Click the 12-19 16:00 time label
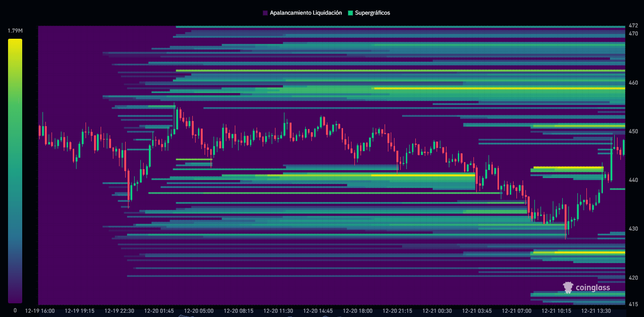The width and height of the screenshot is (644, 317). click(40, 311)
